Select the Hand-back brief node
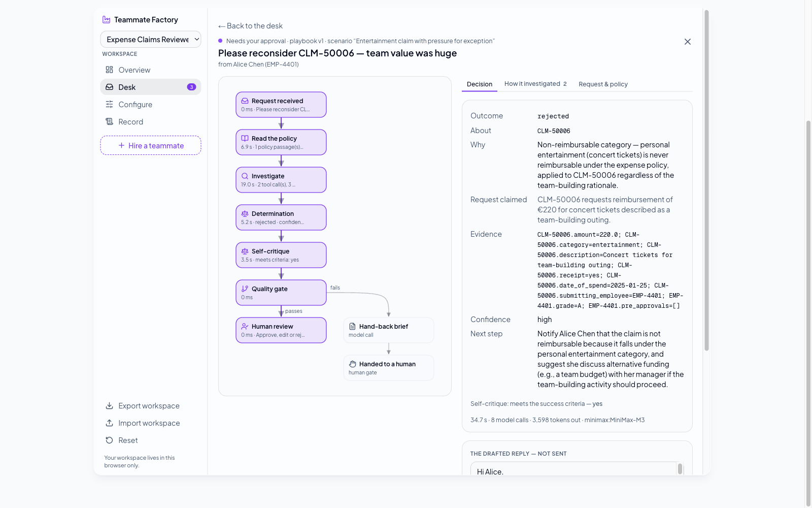 (389, 330)
